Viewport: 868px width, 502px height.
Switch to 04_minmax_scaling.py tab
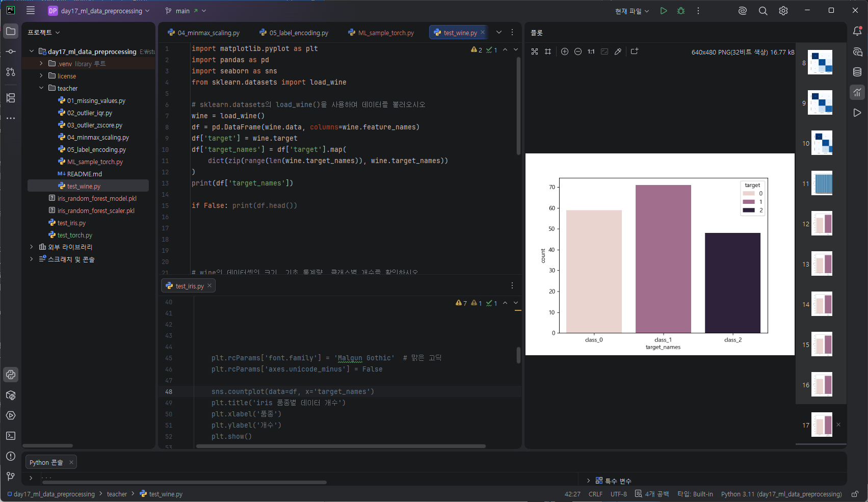tap(204, 33)
